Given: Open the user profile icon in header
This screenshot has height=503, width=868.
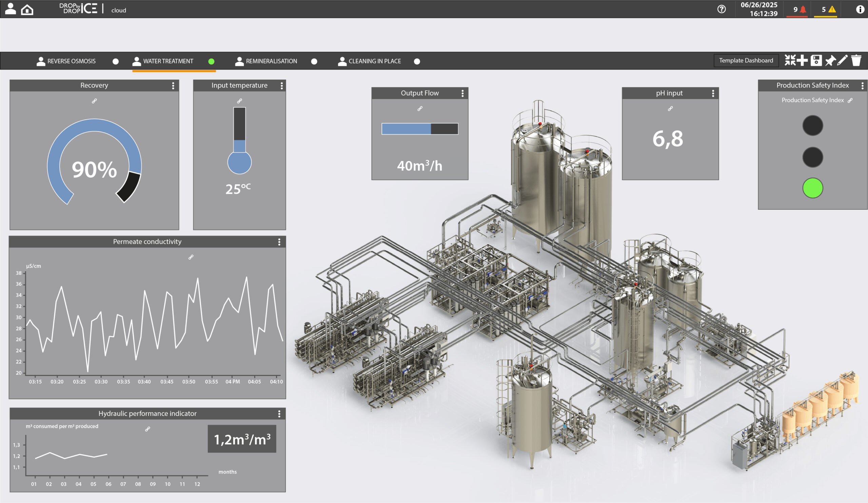Looking at the screenshot, I should (10, 9).
